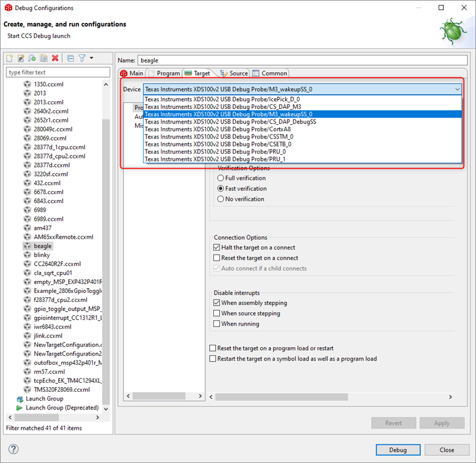This screenshot has height=463, width=476.
Task: Collapse all configurations icon in toolbar
Action: [x=70, y=58]
